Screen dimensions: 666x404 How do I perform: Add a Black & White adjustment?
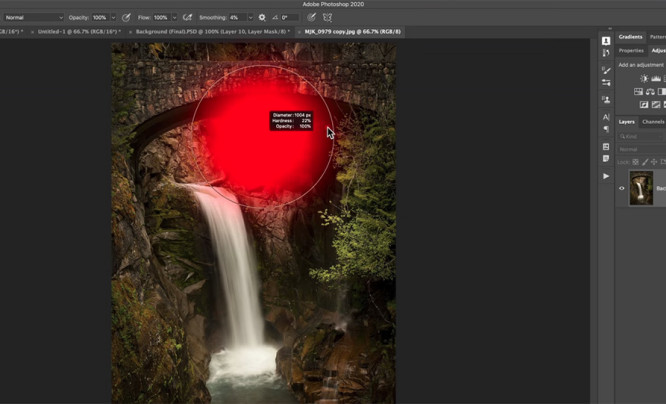click(x=662, y=91)
